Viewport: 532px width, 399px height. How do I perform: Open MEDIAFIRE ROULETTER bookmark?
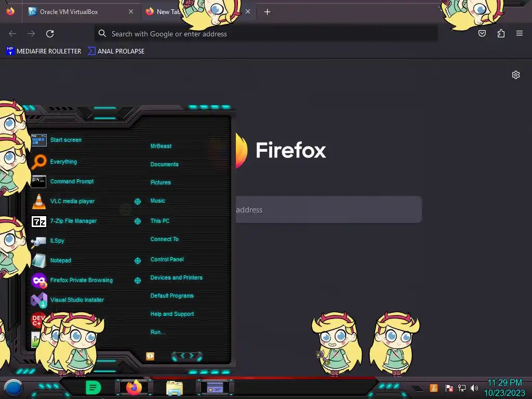(44, 51)
